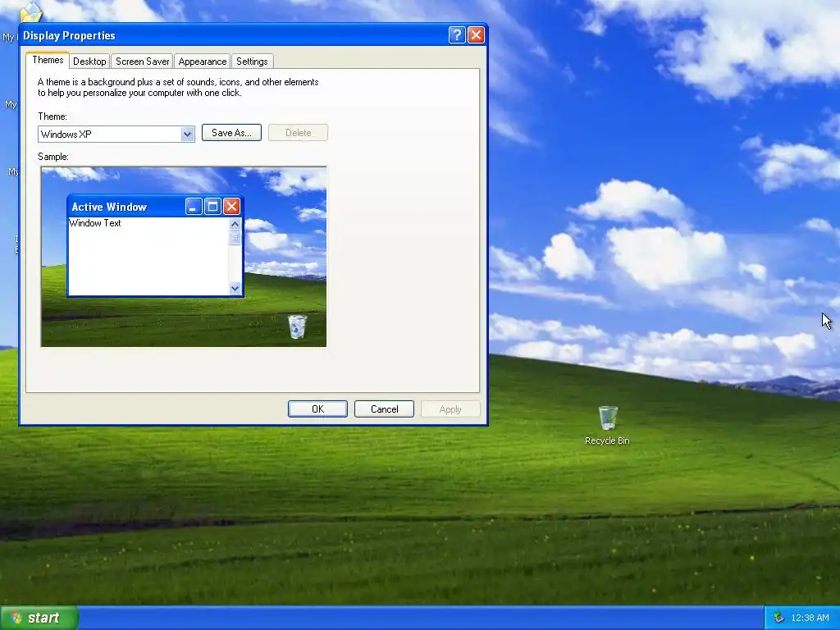Close the Display Properties dialog
Viewport: 840px width, 630px height.
tap(476, 35)
